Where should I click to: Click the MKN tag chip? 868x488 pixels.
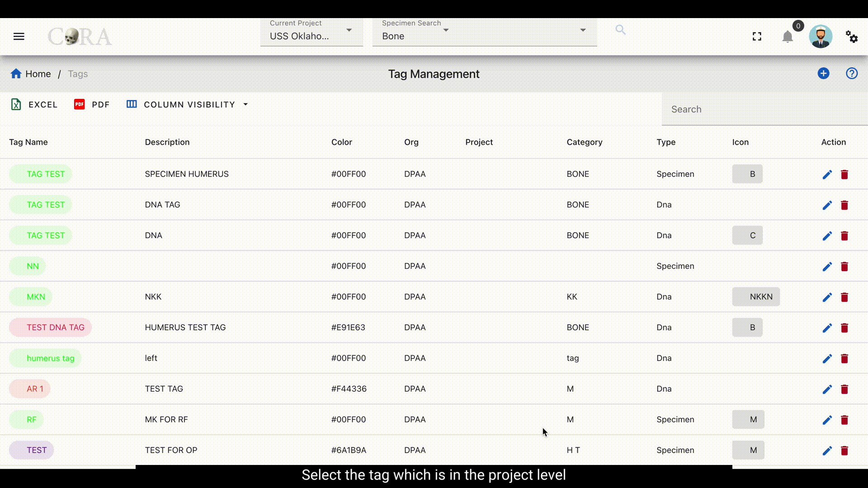[31, 297]
